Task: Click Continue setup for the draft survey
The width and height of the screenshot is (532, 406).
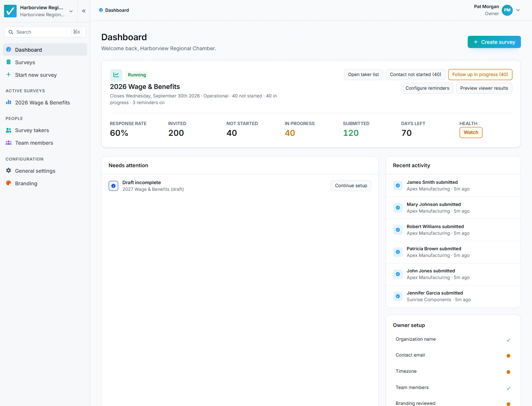Action: point(351,186)
